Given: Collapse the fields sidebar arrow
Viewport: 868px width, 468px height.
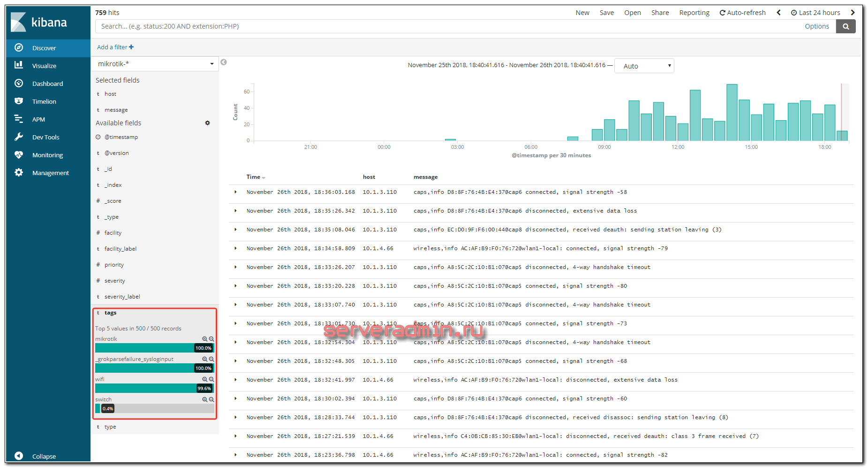Looking at the screenshot, I should [224, 62].
